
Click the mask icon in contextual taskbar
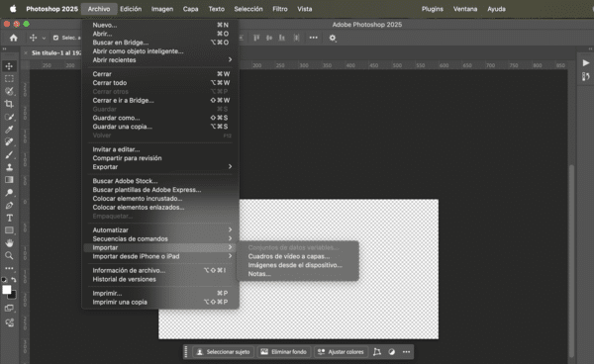click(x=392, y=352)
